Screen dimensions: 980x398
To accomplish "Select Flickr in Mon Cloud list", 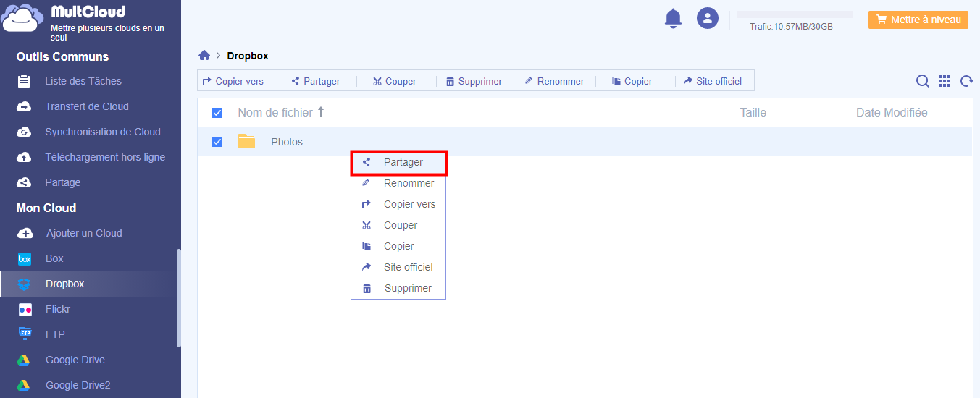I will click(x=59, y=309).
